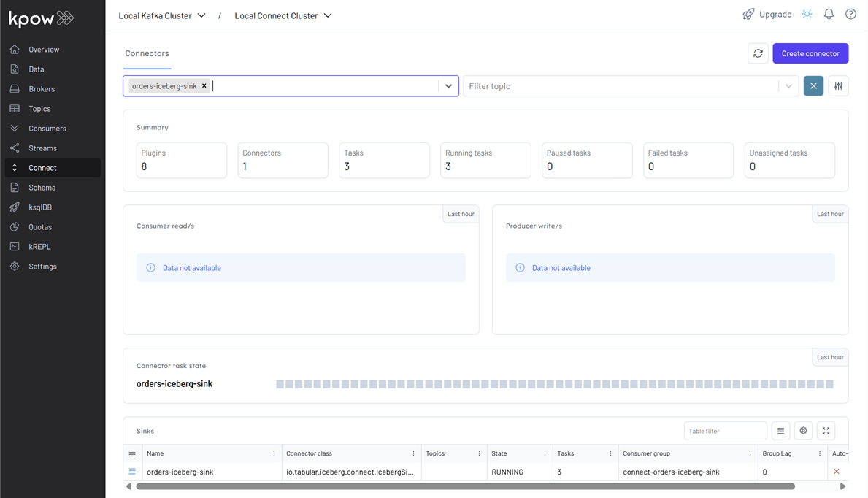
Task: Go to Brokers
Action: [x=42, y=88]
